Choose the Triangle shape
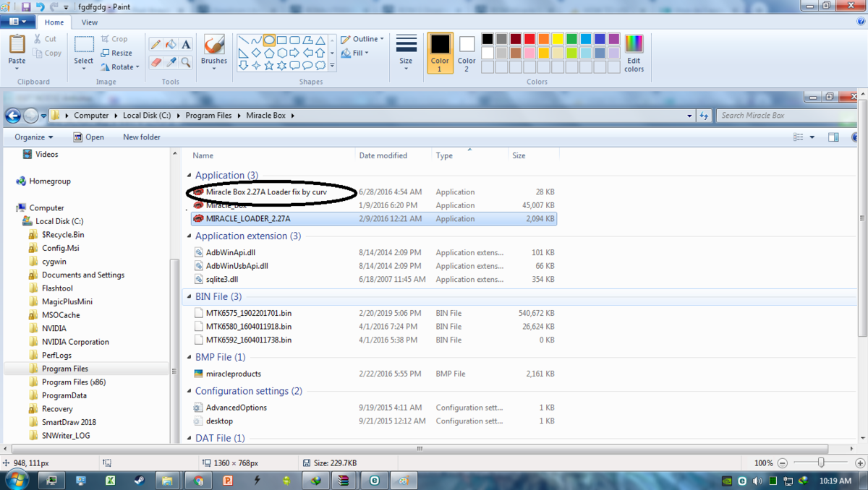This screenshot has height=490, width=868. coord(320,40)
